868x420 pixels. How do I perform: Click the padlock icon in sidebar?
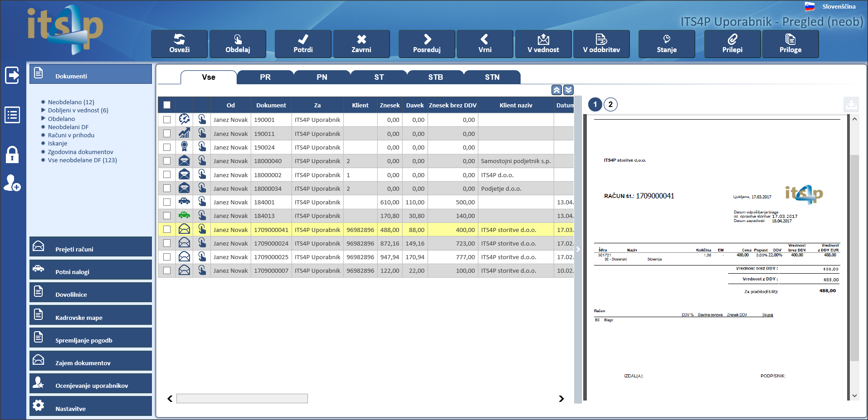pyautogui.click(x=12, y=154)
